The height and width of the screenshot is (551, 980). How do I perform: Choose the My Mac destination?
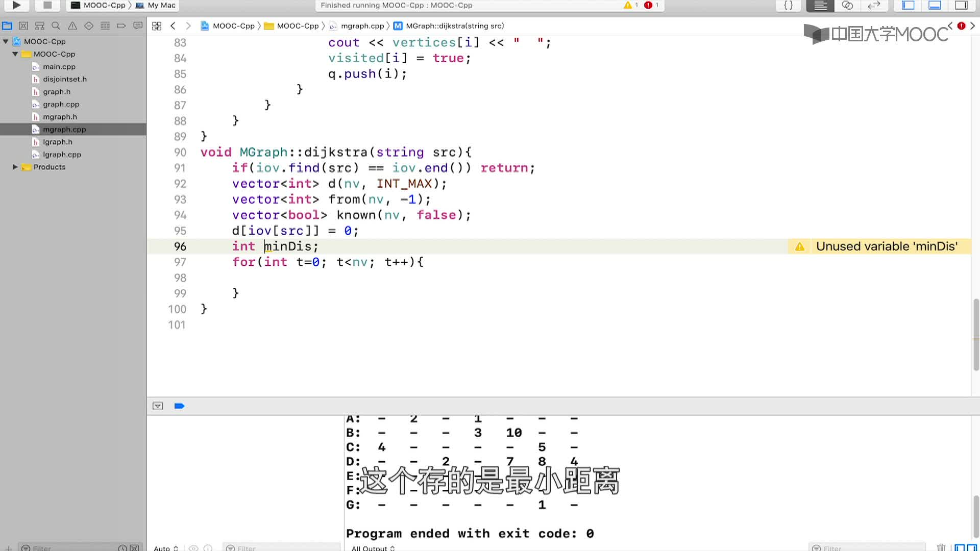click(156, 5)
